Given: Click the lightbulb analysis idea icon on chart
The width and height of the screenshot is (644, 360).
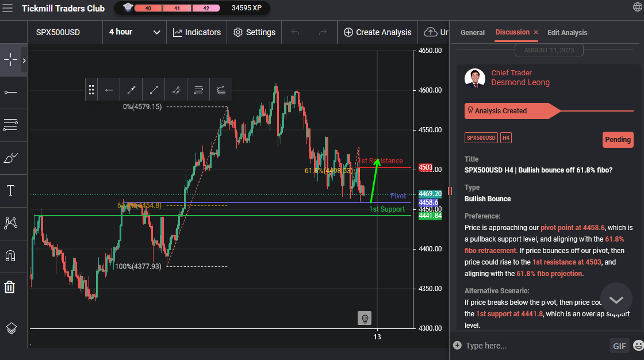Looking at the screenshot, I should pyautogui.click(x=365, y=319).
